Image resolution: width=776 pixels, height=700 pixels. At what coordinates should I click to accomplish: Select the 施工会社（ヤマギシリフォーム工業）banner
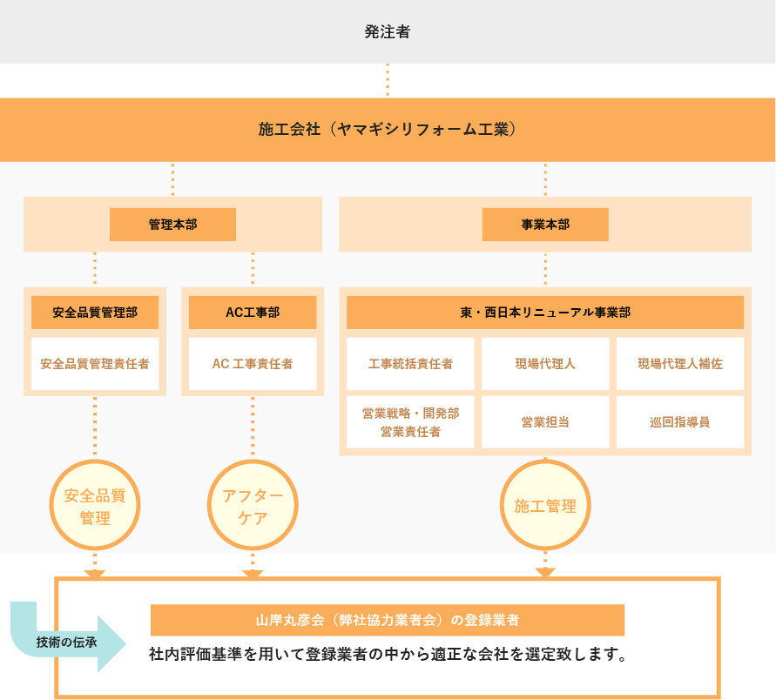tap(388, 130)
